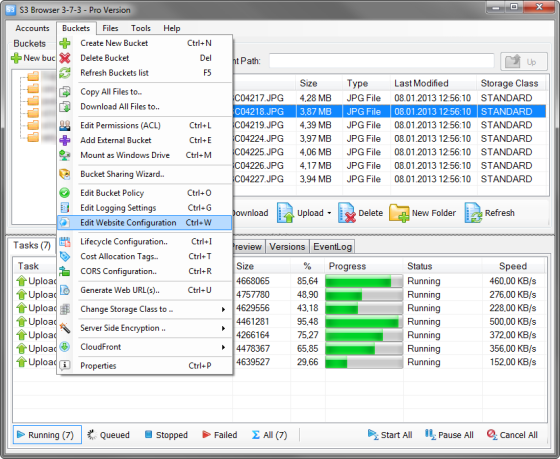Image resolution: width=560 pixels, height=459 pixels.
Task: Click the green plus icon beside Create New Bucket
Action: (x=65, y=43)
